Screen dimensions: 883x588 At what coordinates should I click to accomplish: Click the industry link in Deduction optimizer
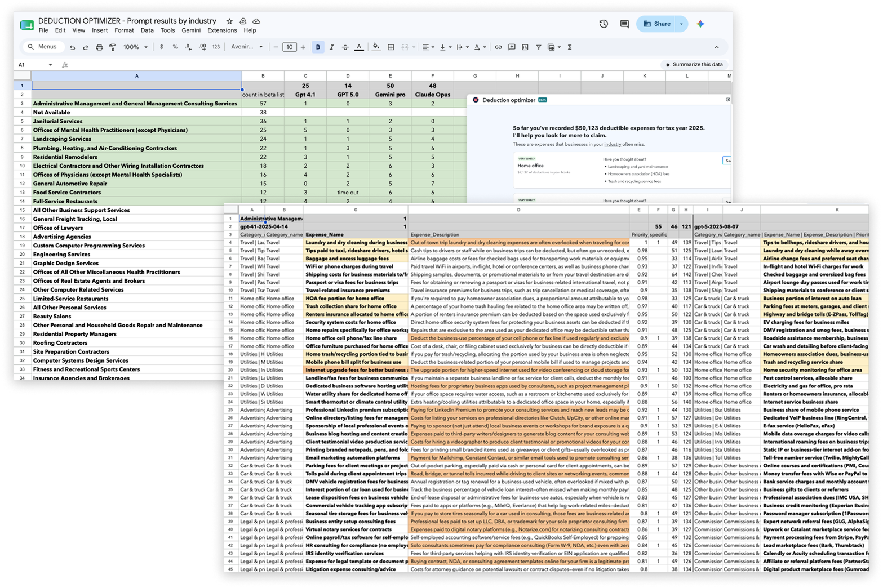pos(613,145)
